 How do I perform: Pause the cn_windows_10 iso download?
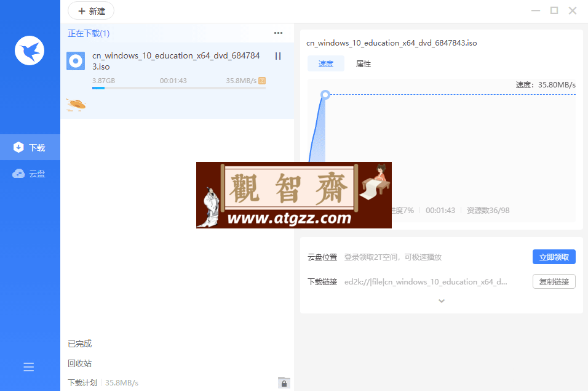point(278,56)
